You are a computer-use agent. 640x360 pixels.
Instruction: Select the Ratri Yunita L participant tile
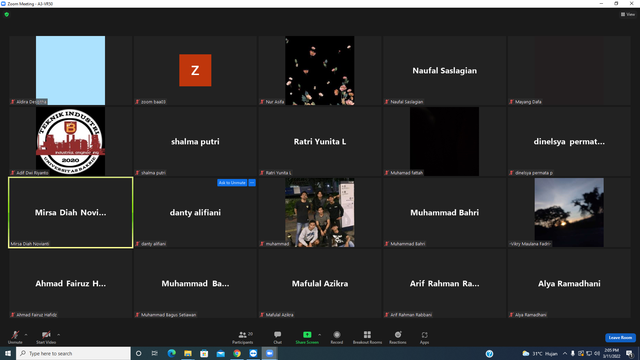point(320,141)
